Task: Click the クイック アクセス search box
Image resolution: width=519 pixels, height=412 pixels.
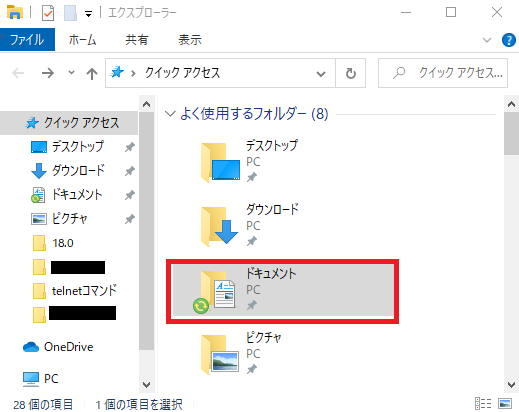Action: (443, 73)
